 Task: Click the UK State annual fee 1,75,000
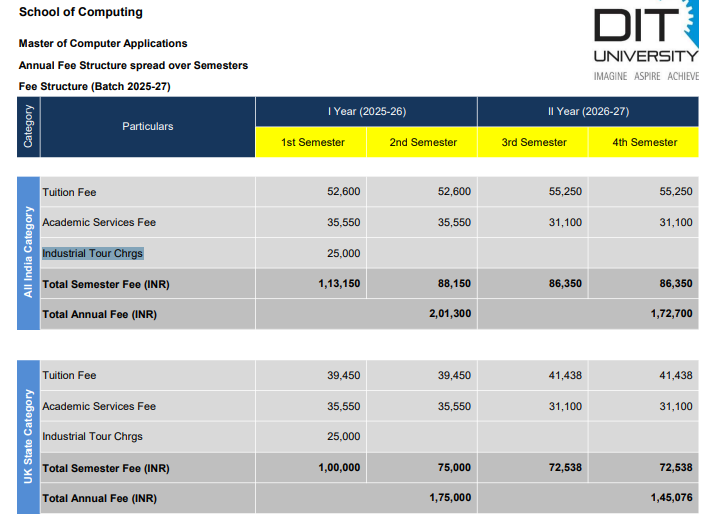click(449, 498)
